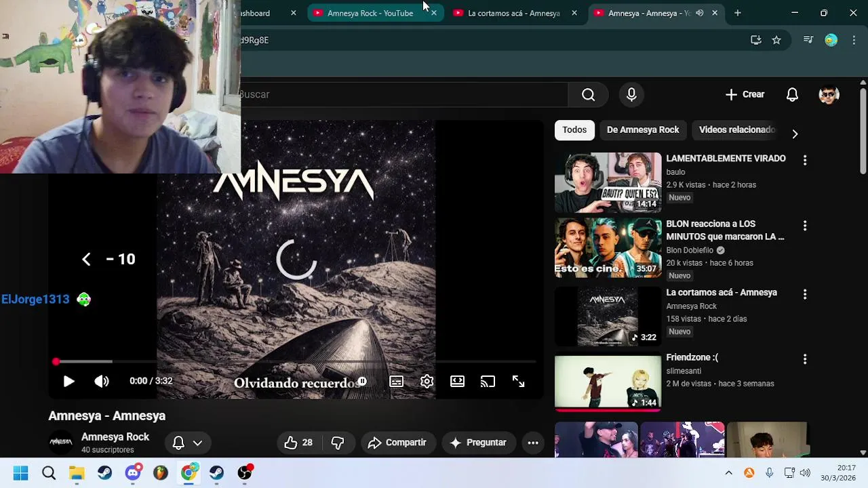
Task: Close the La cortamos acá tab
Action: (574, 13)
